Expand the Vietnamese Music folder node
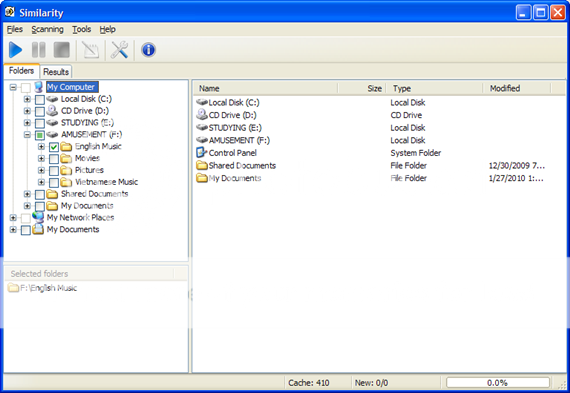The height and width of the screenshot is (393, 570). [x=41, y=182]
